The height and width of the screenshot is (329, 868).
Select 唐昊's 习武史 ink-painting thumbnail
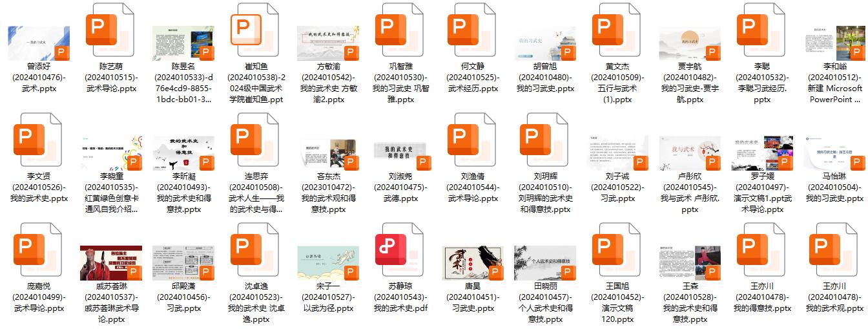click(x=472, y=262)
